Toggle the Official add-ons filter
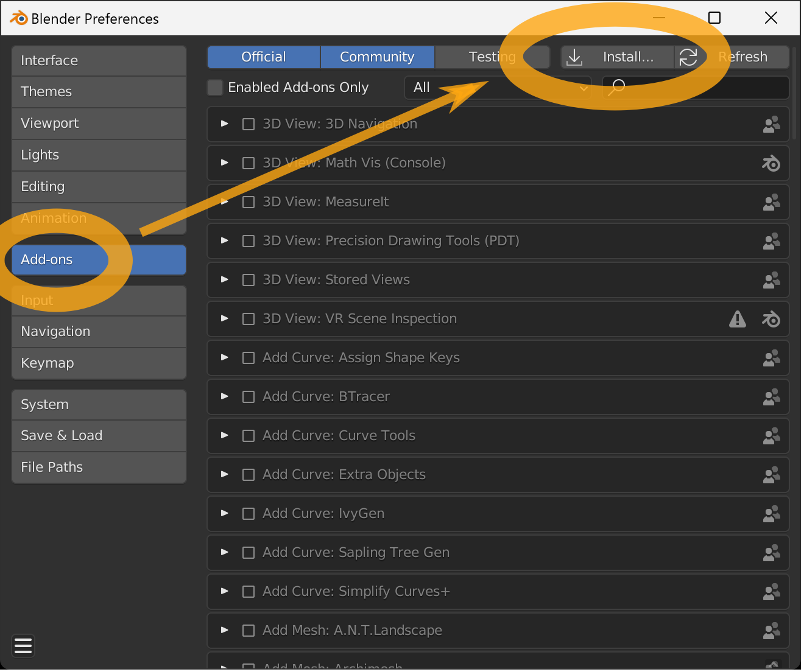The height and width of the screenshot is (672, 804). (x=264, y=57)
